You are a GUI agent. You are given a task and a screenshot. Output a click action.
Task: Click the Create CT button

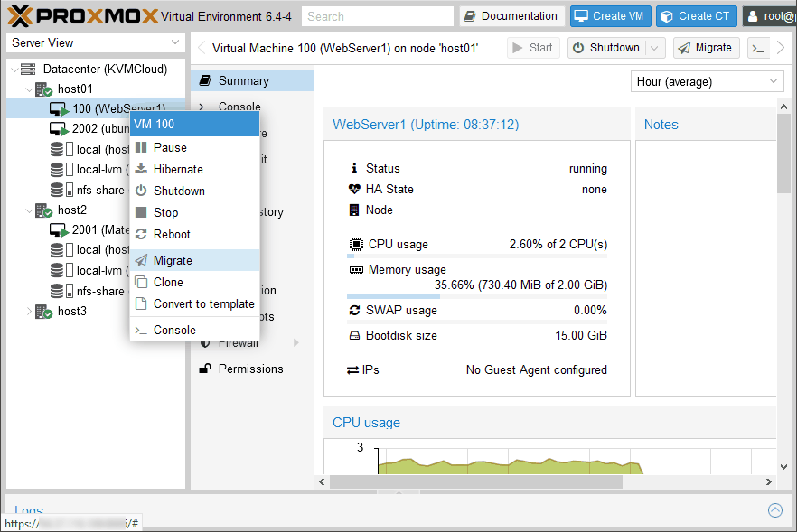point(697,16)
